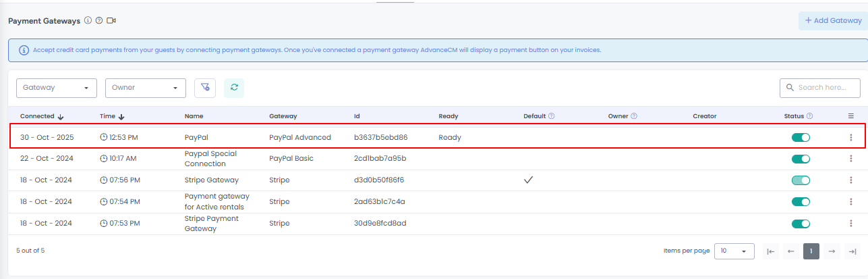Open the Owner filter dropdown

click(x=146, y=88)
